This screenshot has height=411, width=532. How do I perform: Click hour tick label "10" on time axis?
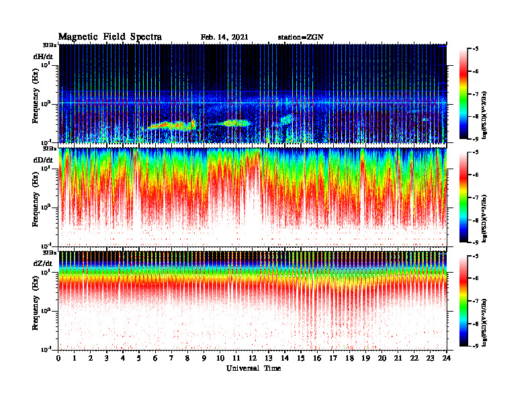pyautogui.click(x=220, y=359)
